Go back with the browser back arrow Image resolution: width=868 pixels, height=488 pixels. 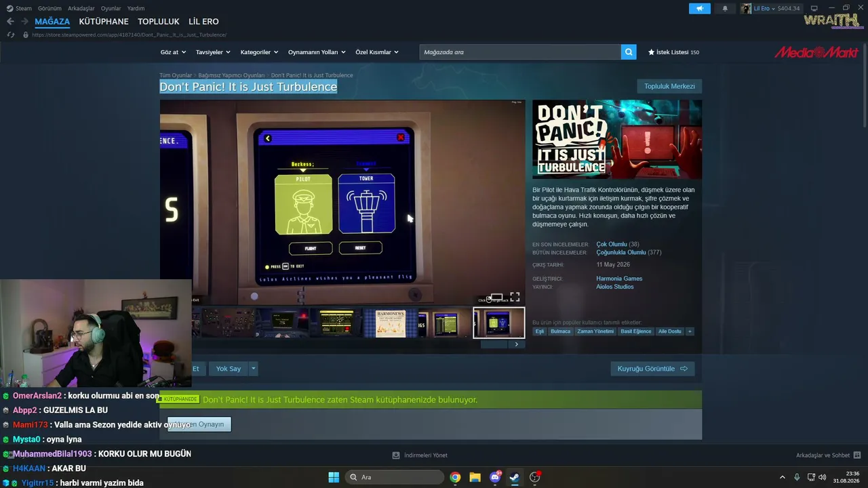(10, 22)
